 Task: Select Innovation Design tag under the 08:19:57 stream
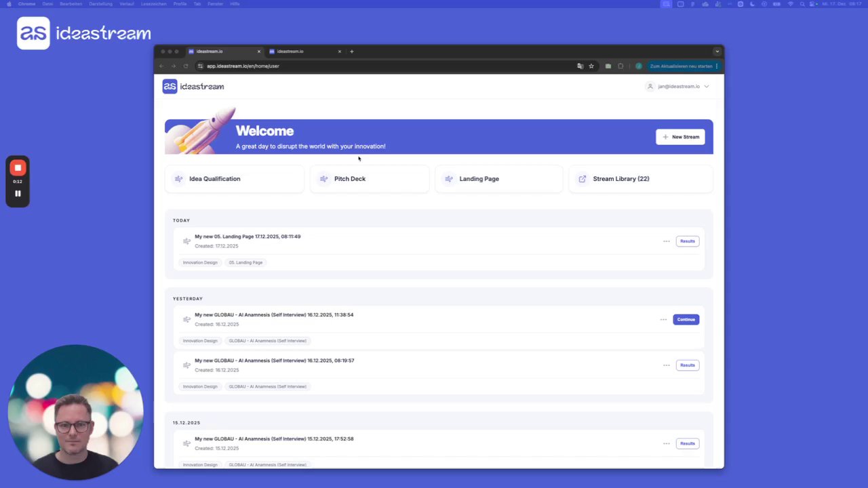tap(200, 386)
